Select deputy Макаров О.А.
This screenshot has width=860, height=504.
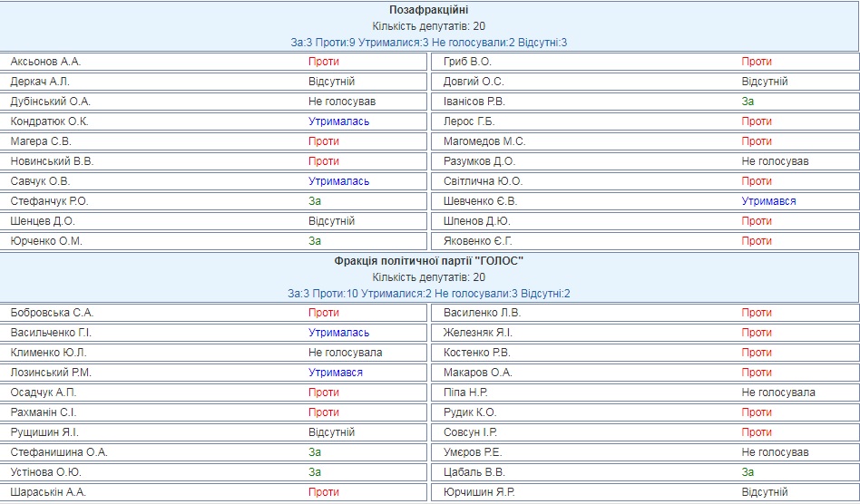tap(478, 373)
